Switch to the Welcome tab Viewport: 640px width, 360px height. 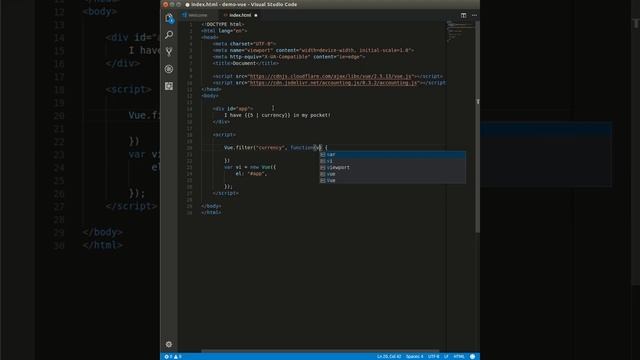click(198, 15)
